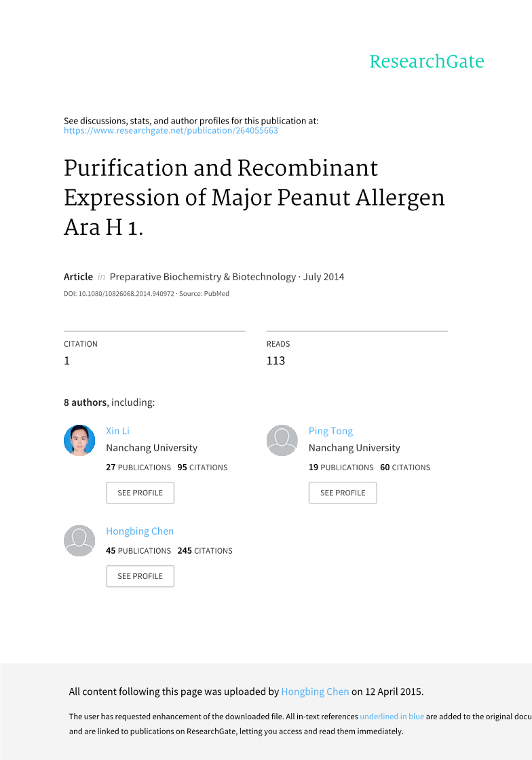Click the 'underlined in blue' link
Viewport: 532px width, 760px height.
pyautogui.click(x=392, y=717)
